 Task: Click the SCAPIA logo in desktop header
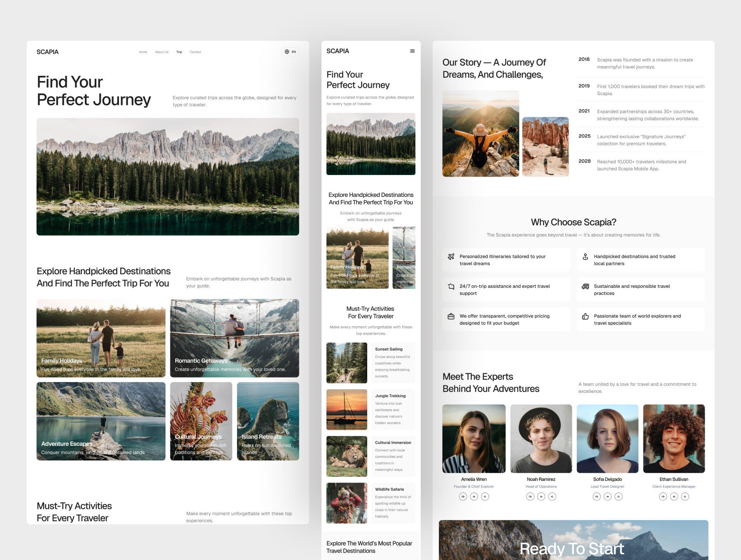(x=48, y=52)
